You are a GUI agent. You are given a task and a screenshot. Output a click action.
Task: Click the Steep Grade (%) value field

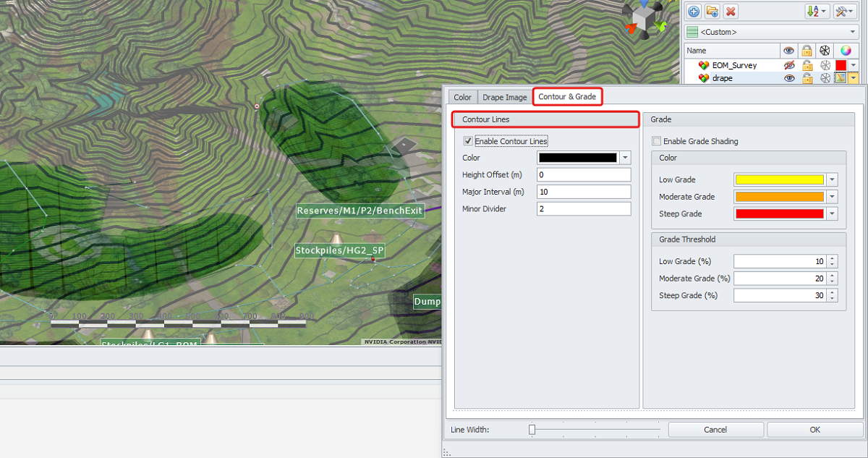[x=780, y=295]
